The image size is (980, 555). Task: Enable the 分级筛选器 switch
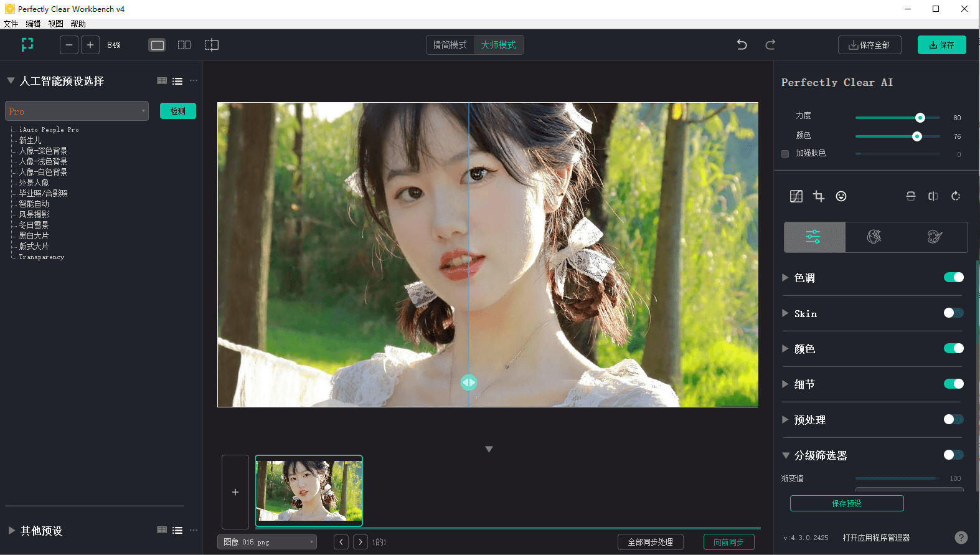[x=953, y=455]
